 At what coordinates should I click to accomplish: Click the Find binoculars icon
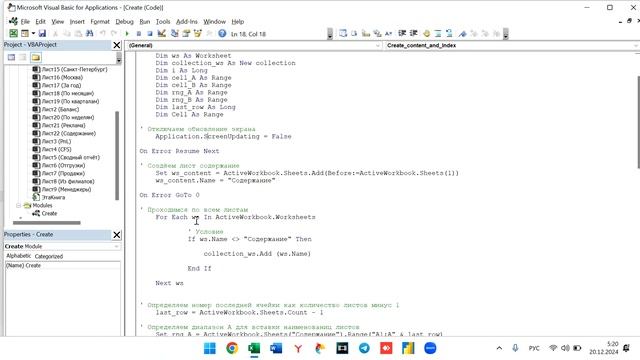coord(89,33)
